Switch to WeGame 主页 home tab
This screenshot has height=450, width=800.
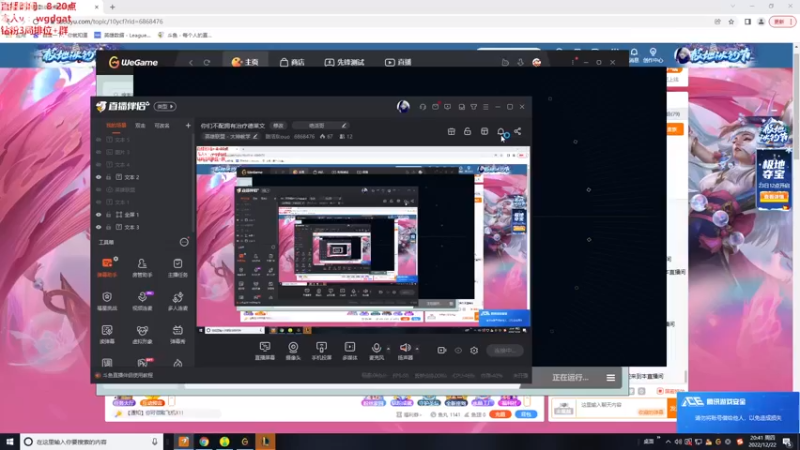tap(245, 62)
